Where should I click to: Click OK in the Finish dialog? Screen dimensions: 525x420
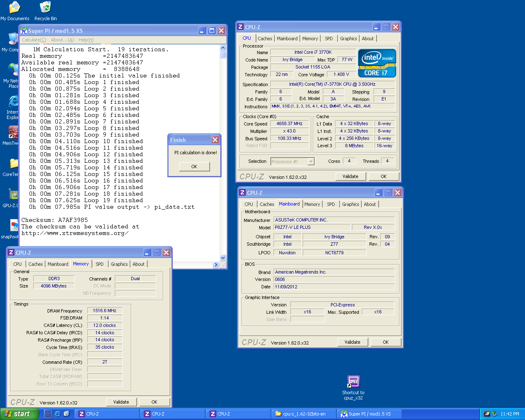[x=194, y=167]
